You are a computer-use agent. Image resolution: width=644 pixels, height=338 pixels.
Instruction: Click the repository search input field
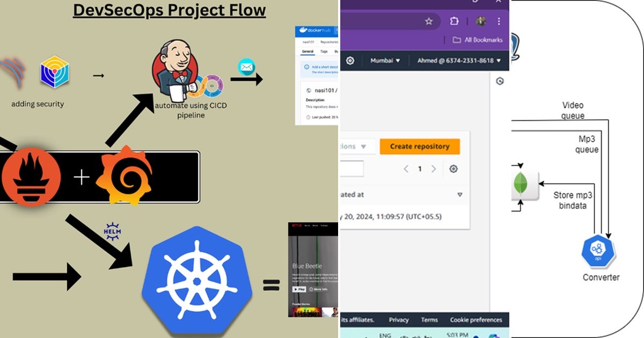352,169
